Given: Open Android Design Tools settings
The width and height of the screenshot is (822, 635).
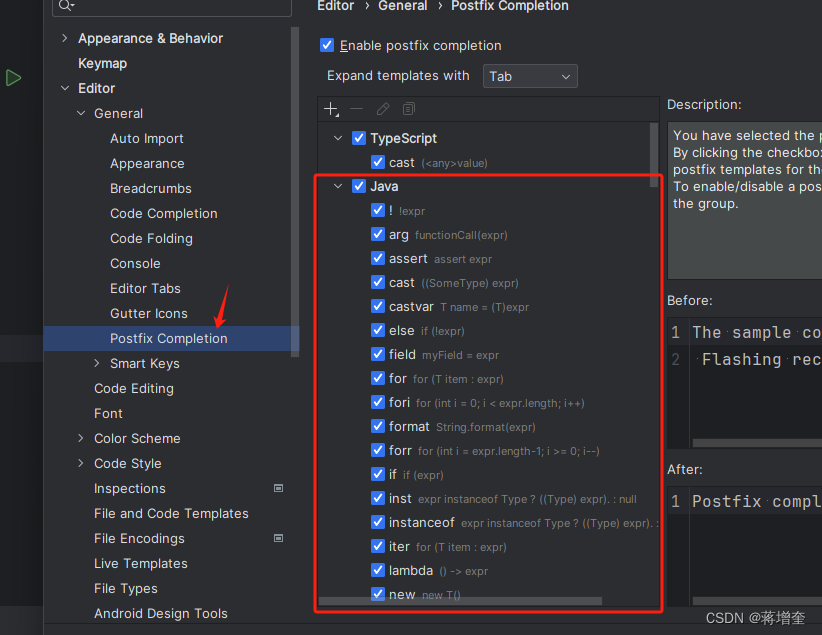Looking at the screenshot, I should click(x=161, y=613).
